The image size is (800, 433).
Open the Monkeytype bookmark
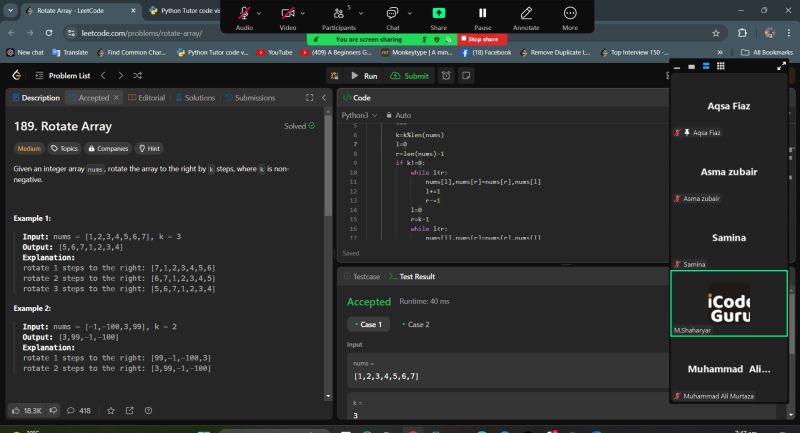click(416, 52)
